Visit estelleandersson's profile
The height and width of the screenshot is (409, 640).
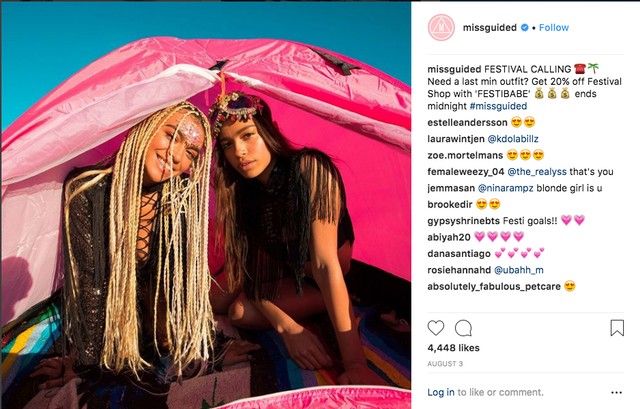tap(467, 122)
